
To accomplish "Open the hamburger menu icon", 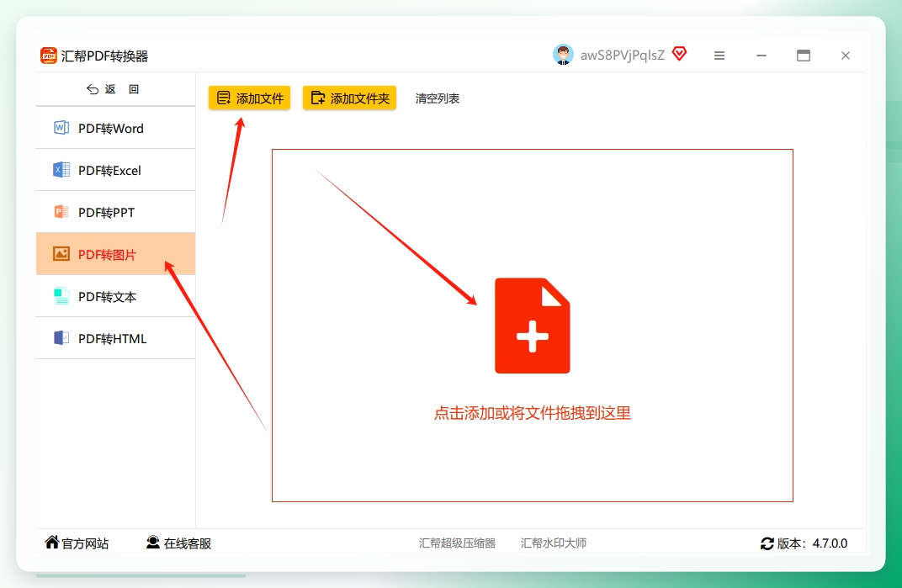I will (x=719, y=56).
